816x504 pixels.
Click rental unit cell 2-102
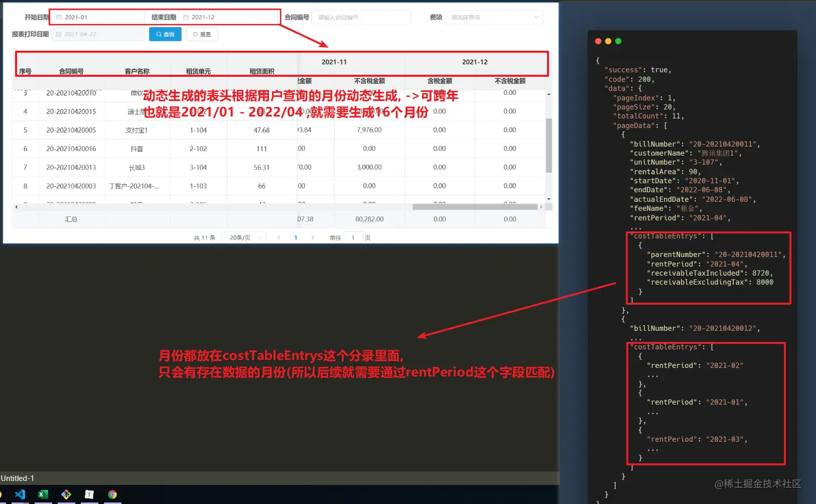pyautogui.click(x=198, y=149)
